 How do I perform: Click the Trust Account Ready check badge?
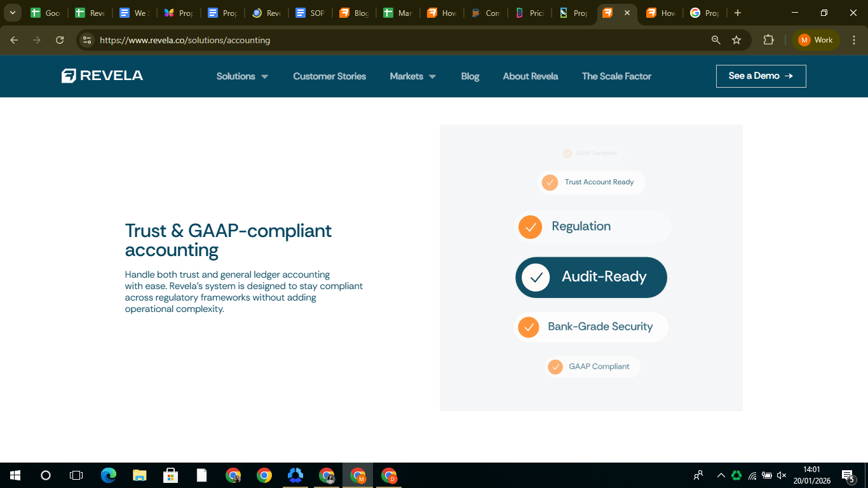(x=591, y=182)
